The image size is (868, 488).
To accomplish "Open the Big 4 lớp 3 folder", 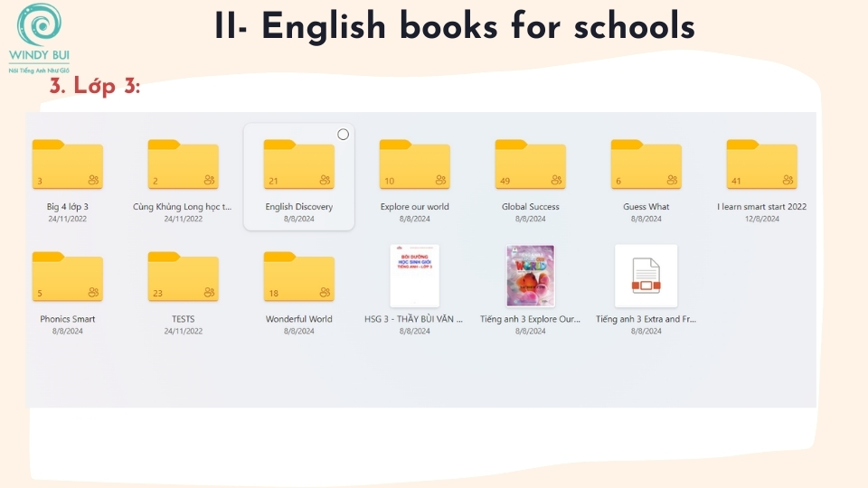I will click(68, 165).
